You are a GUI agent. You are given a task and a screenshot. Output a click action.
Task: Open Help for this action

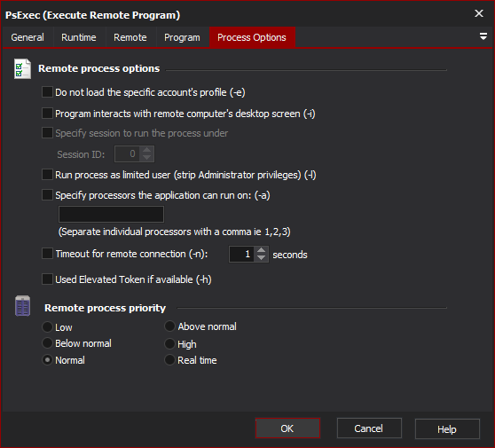coord(447,429)
